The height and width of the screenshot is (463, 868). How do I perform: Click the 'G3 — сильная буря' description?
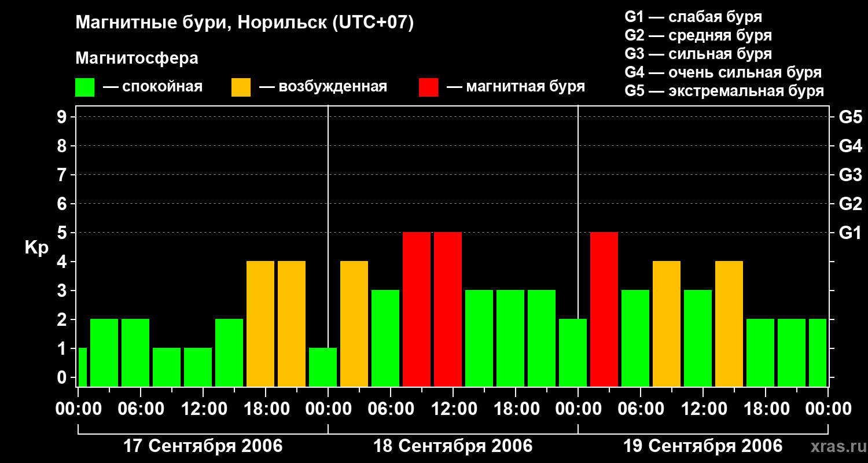coord(698,54)
